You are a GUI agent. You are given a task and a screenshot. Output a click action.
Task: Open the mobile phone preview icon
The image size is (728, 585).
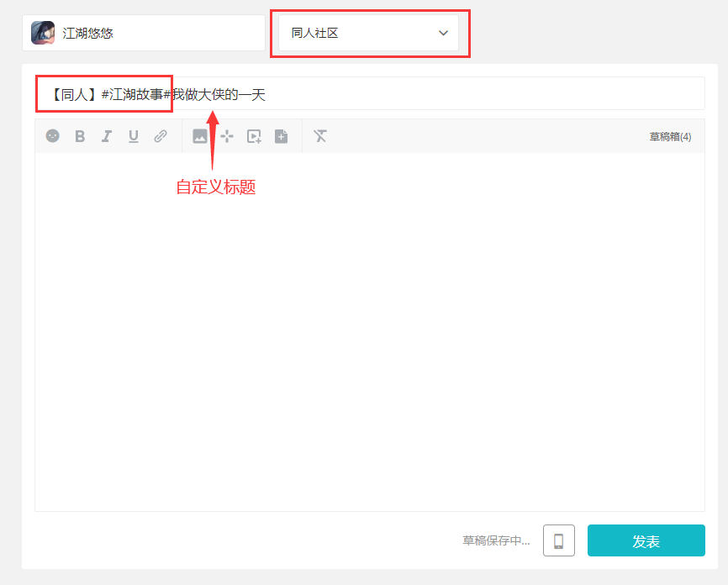point(558,540)
